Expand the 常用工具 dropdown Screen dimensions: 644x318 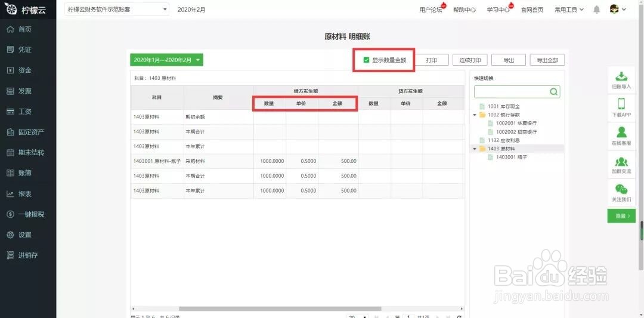(x=569, y=10)
